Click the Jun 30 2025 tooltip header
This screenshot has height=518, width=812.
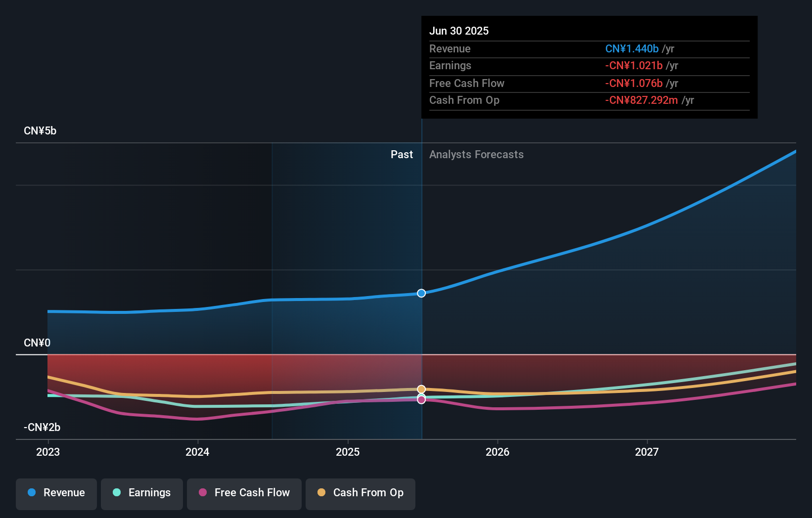[x=459, y=31]
